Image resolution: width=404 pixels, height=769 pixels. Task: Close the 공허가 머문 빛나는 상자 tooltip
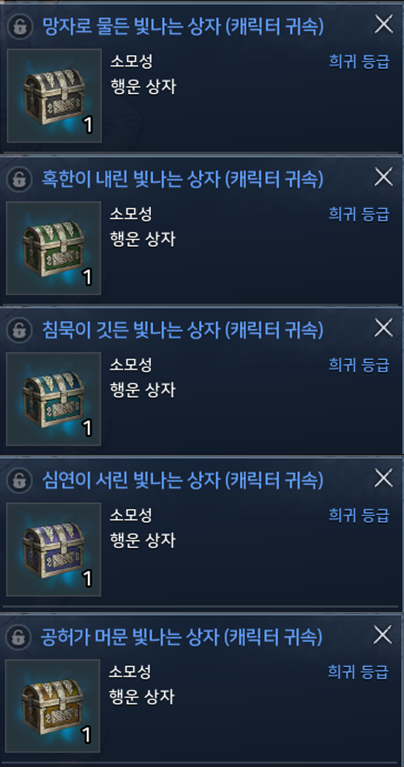tap(382, 635)
